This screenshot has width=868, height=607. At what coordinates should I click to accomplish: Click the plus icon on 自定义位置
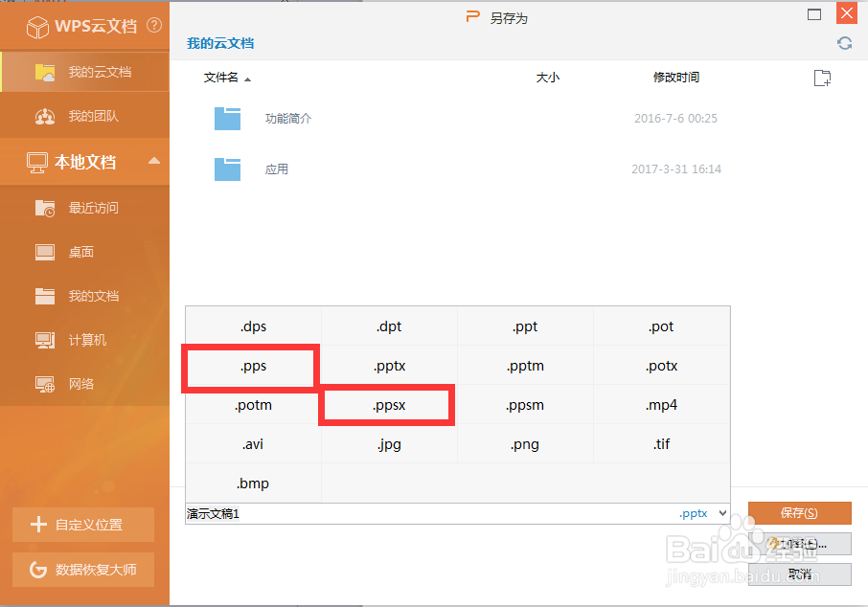(38, 524)
